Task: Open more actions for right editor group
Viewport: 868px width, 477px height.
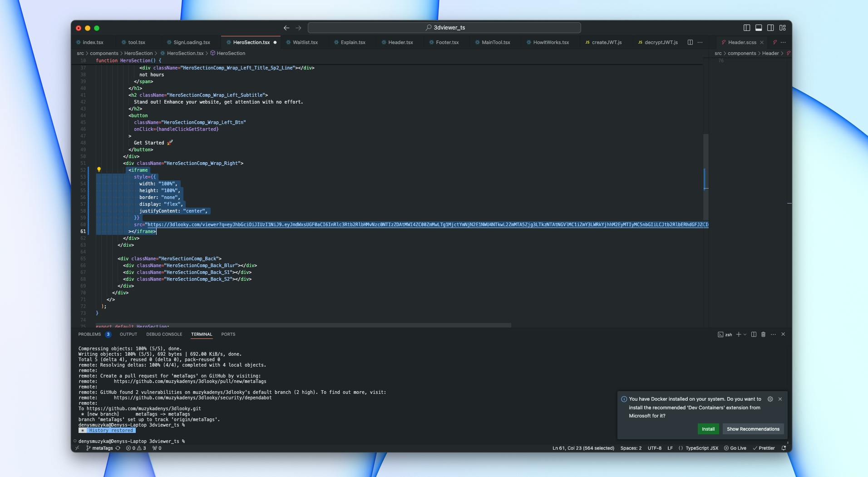Action: 783,42
